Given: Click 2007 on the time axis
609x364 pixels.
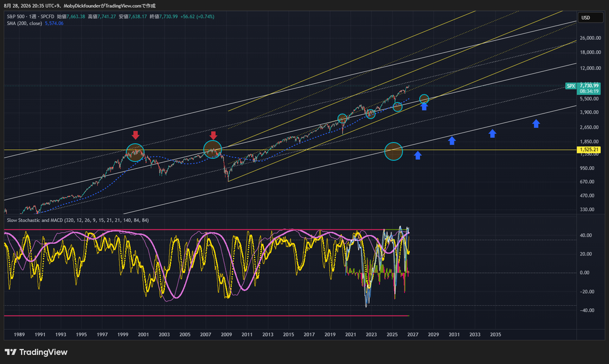Looking at the screenshot, I should click(205, 334).
